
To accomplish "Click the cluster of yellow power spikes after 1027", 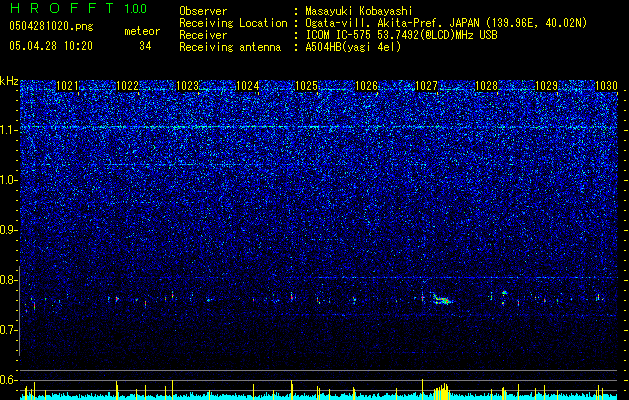I will pos(441,392).
